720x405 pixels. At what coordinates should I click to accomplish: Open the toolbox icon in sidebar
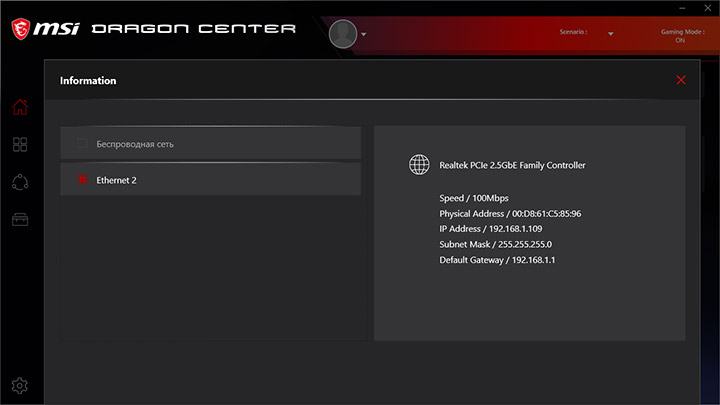[20, 219]
